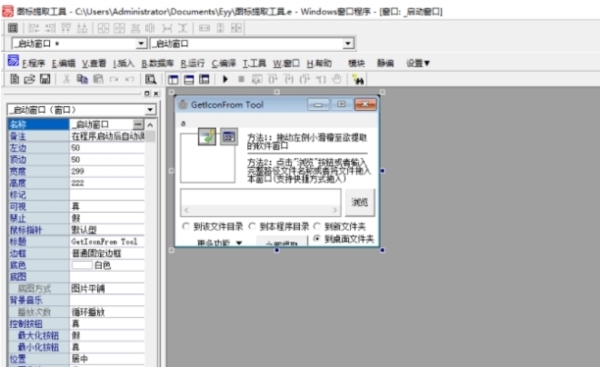Close the property panel
600x367 pixels.
coord(156,93)
